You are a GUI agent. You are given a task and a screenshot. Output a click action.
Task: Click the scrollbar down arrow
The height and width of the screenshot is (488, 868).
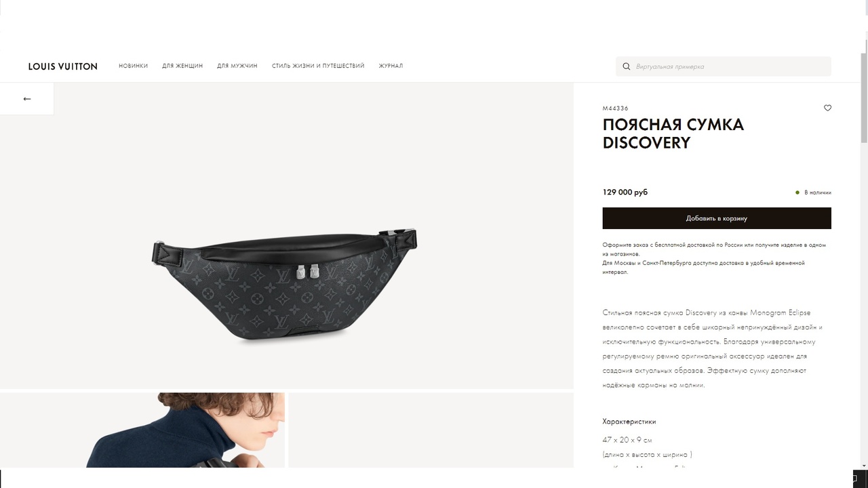click(863, 467)
